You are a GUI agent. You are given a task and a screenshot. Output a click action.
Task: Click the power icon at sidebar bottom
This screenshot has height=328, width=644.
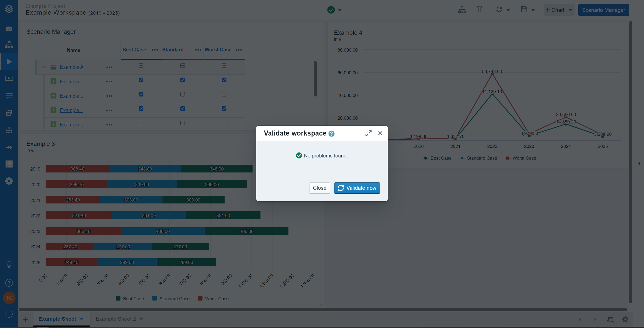[x=9, y=314]
